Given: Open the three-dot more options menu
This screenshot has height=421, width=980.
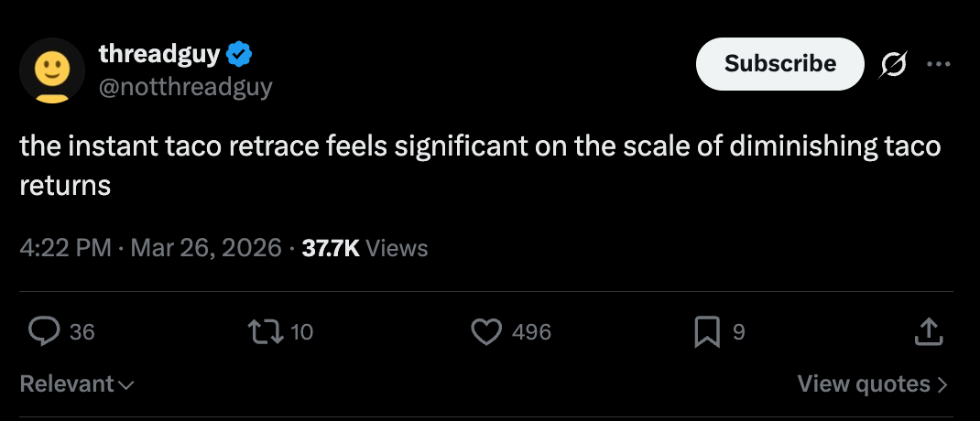Looking at the screenshot, I should tap(939, 64).
